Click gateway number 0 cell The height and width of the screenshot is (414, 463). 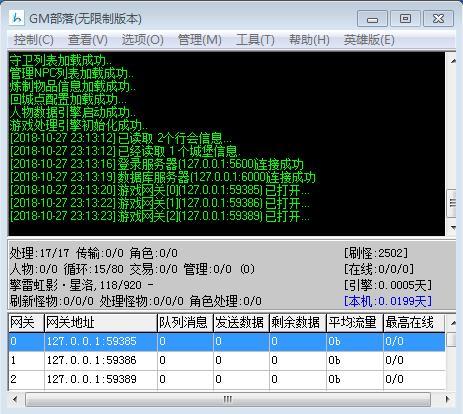[x=26, y=341]
